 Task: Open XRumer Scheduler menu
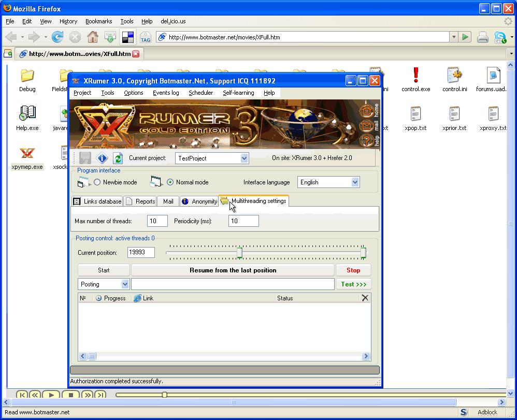[201, 93]
